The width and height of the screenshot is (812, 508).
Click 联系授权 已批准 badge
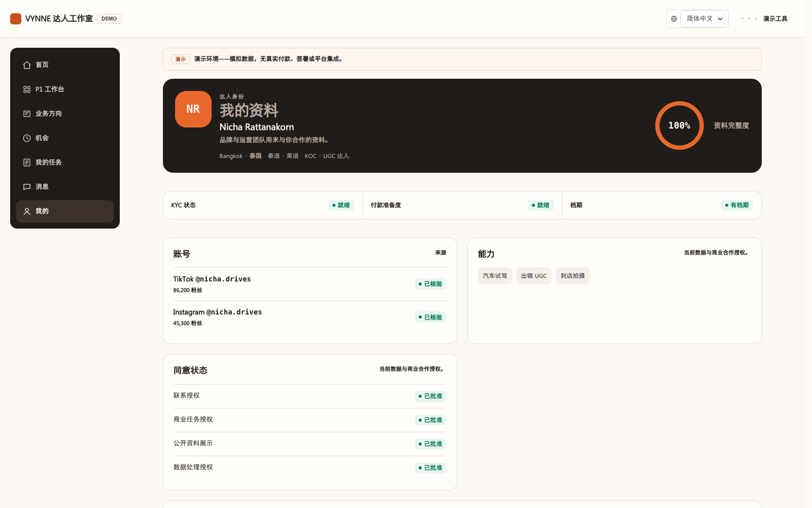click(430, 396)
